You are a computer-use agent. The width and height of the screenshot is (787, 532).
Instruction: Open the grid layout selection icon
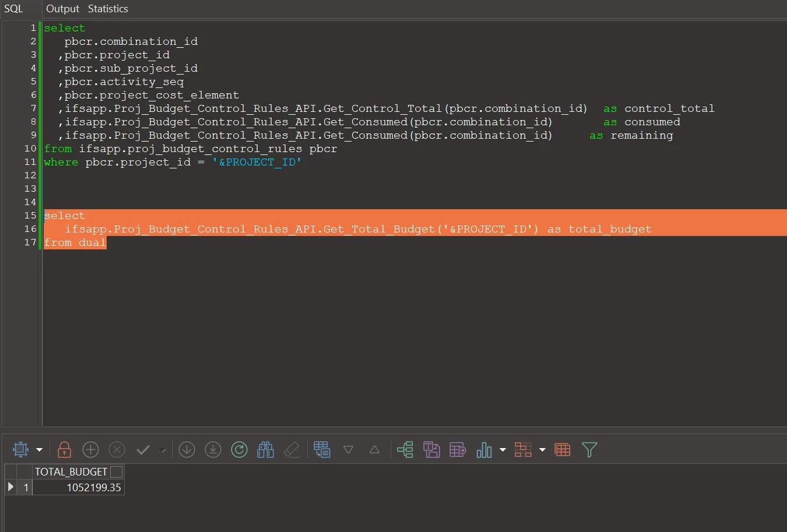(20, 450)
